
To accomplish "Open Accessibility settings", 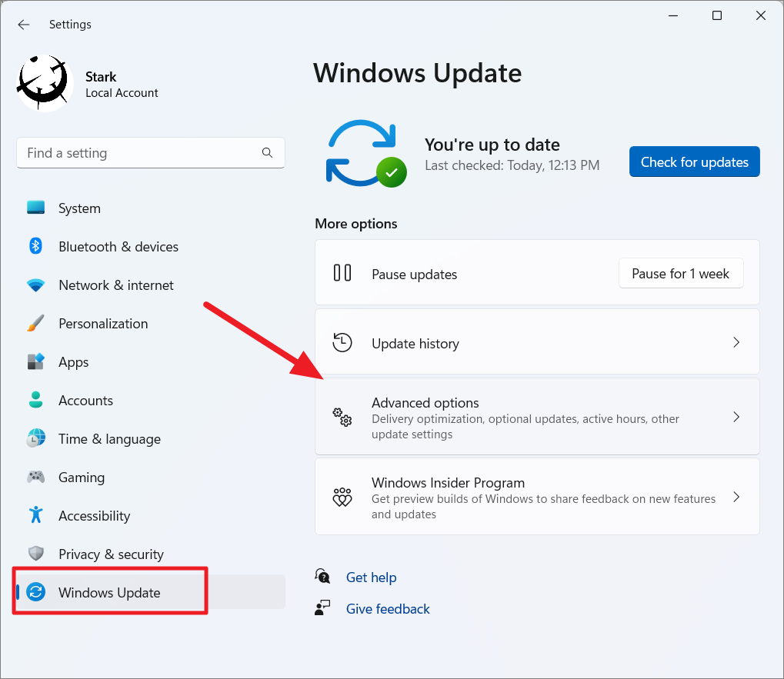I will pos(151,516).
